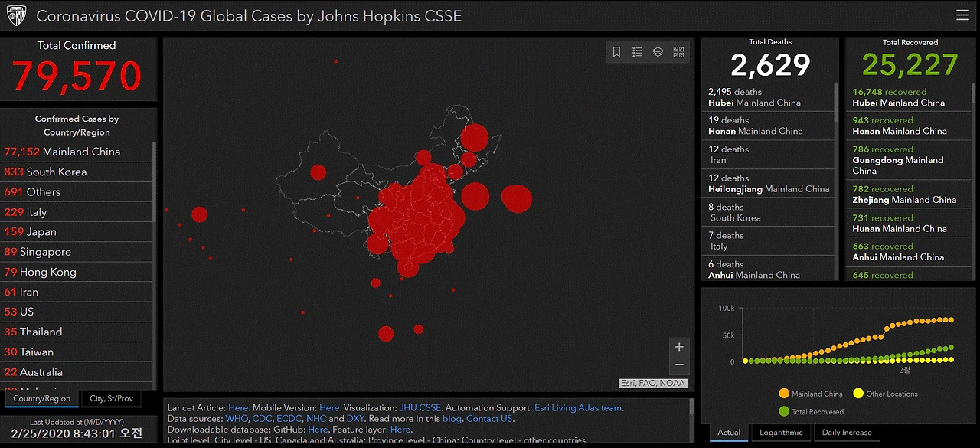980x448 pixels.
Task: Switch to the Country/Region tab
Action: [42, 398]
